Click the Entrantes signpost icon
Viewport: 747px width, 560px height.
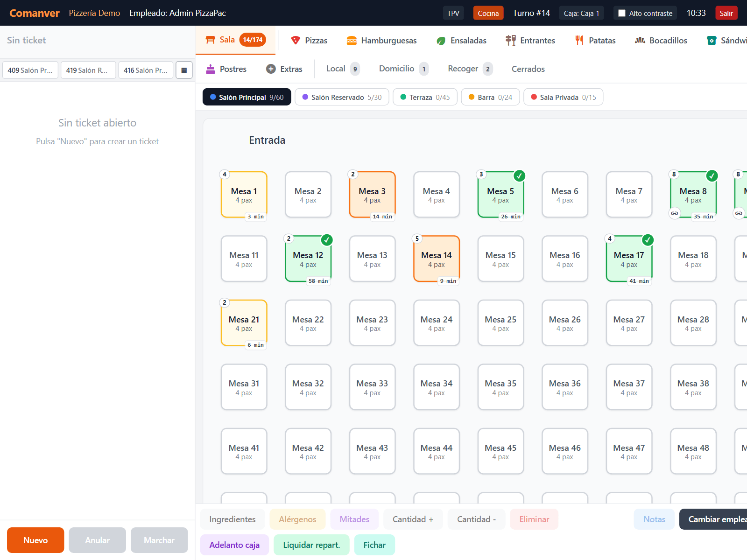coord(511,41)
